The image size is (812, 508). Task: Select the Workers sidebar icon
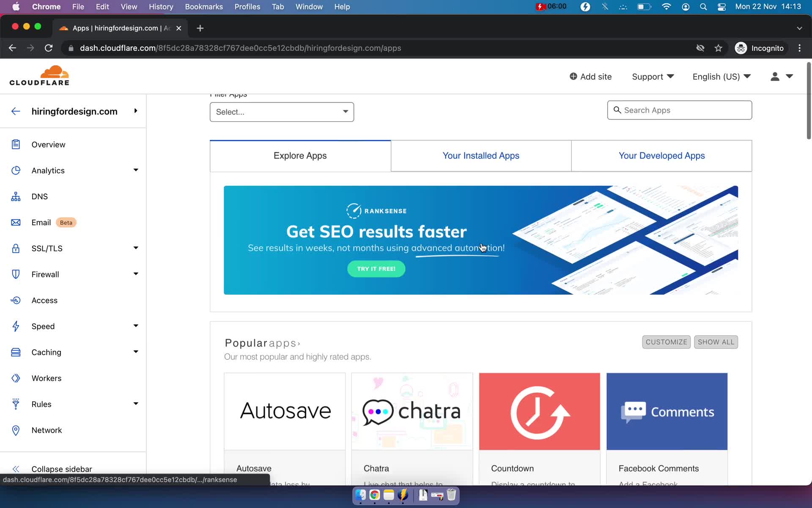click(x=16, y=378)
